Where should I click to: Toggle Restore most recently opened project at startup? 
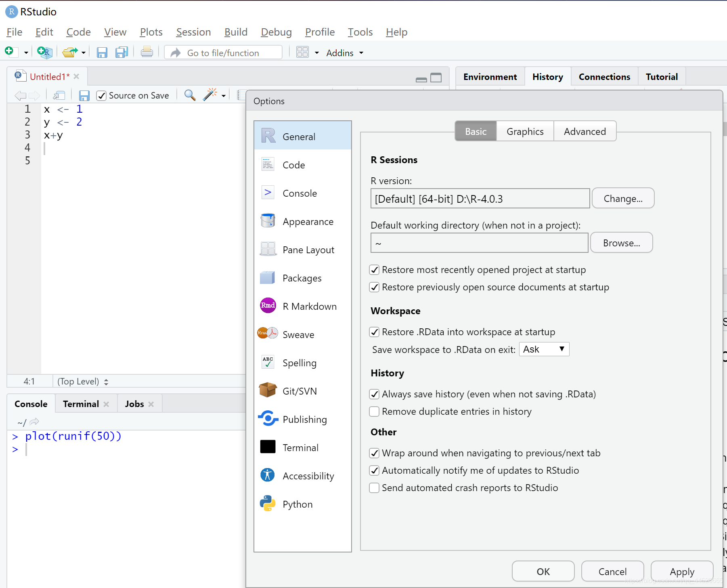point(374,270)
